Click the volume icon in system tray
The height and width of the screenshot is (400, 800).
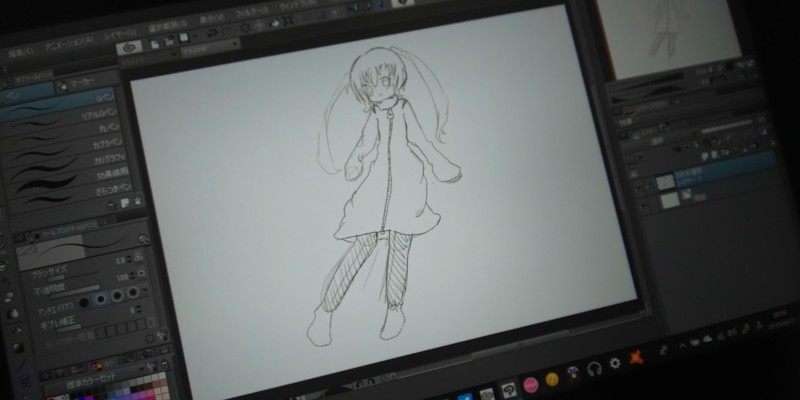tap(733, 333)
